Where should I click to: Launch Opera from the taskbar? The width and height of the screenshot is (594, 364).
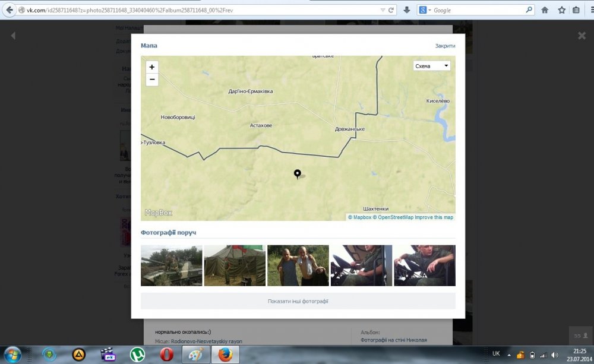pos(166,355)
